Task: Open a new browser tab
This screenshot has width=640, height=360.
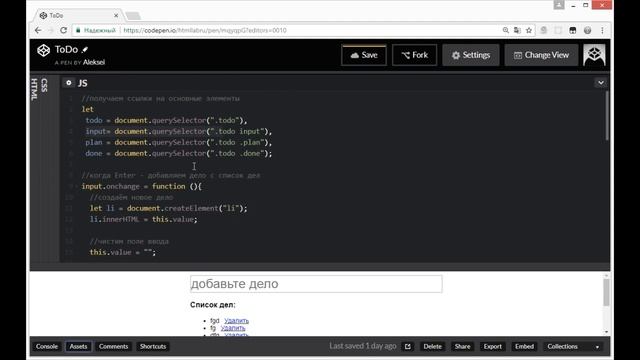Action: click(x=133, y=16)
